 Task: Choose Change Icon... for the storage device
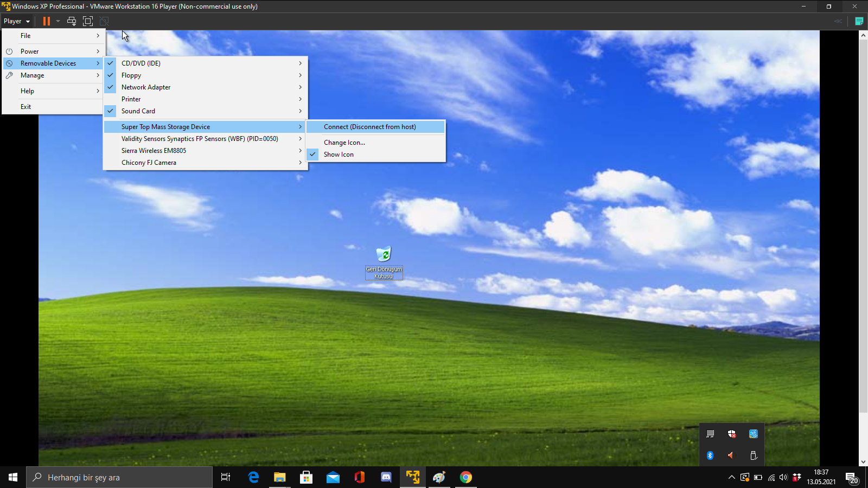[x=375, y=143]
